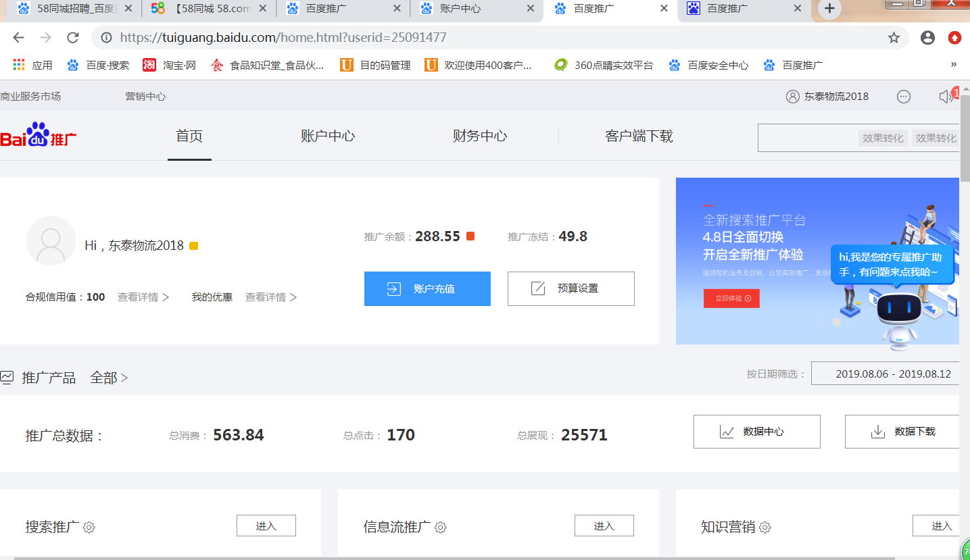Click the 账户充值 button
Image resolution: width=970 pixels, height=560 pixels.
coord(427,288)
